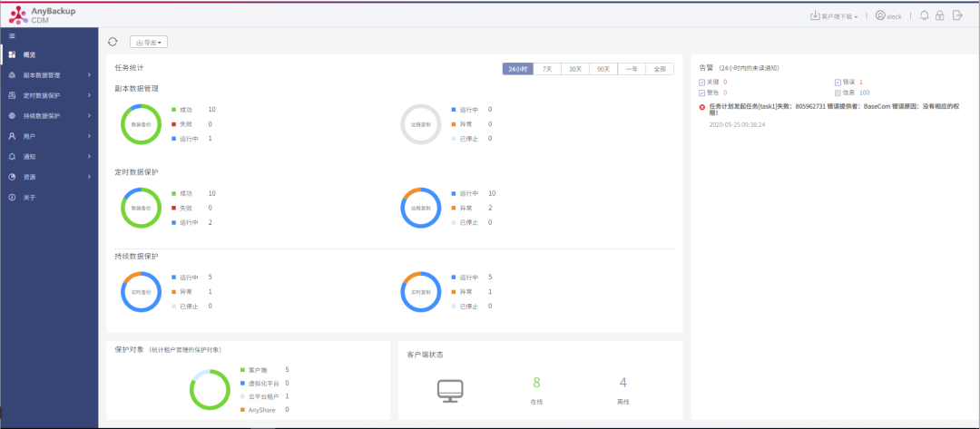Open the task1 failure alert message
This screenshot has height=429, width=980.
point(834,109)
